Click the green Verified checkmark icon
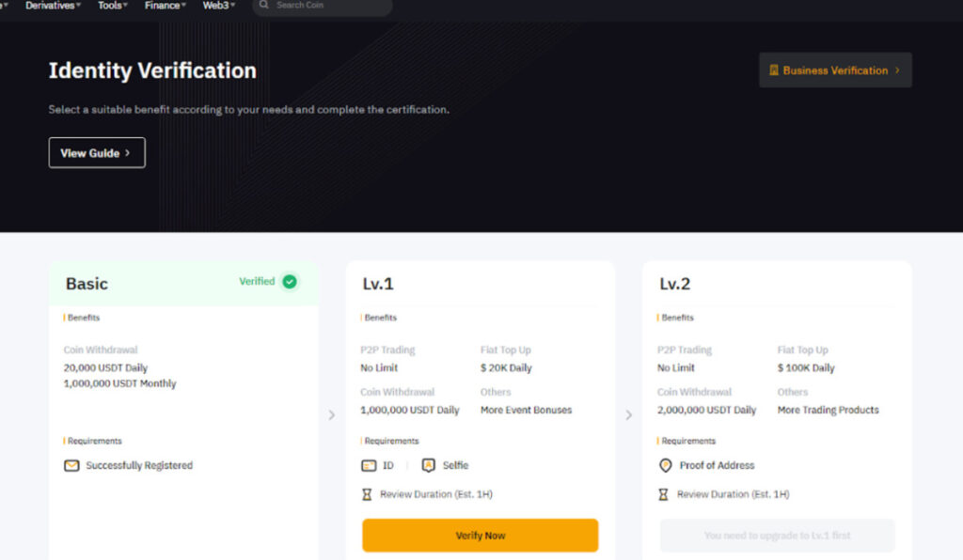Screen dimensions: 963x560 (290, 282)
